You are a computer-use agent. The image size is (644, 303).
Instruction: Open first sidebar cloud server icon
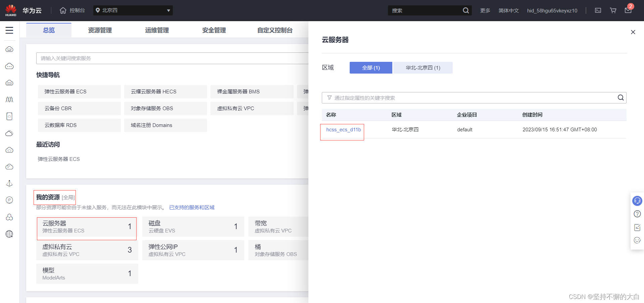click(x=9, y=49)
